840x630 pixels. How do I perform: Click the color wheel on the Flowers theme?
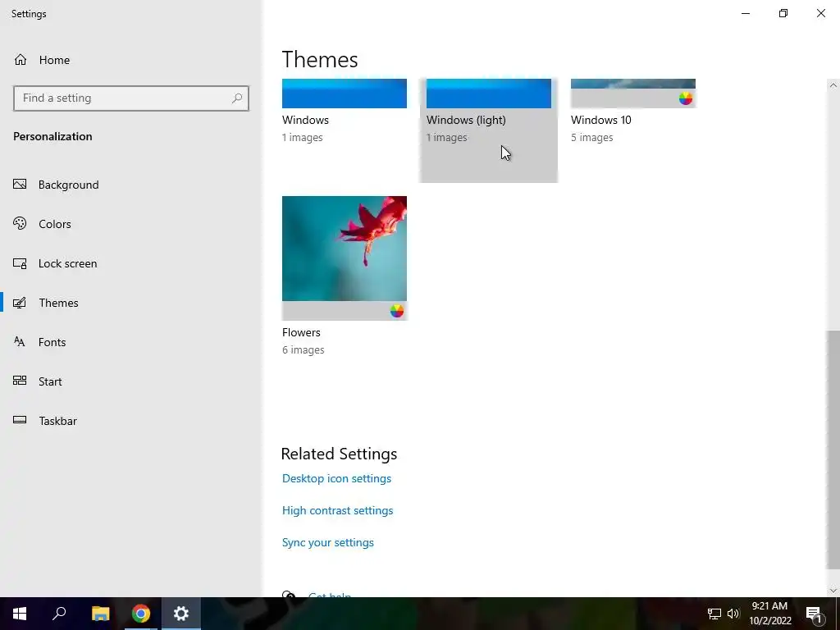pyautogui.click(x=396, y=311)
